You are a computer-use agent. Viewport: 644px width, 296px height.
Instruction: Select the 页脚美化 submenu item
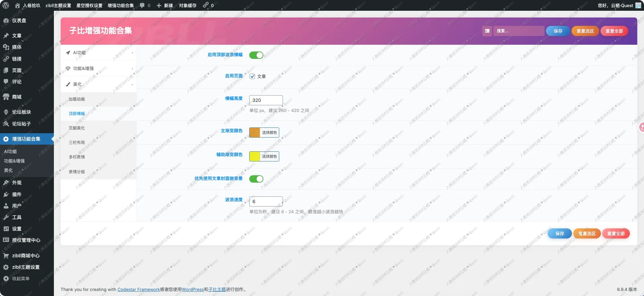click(77, 128)
